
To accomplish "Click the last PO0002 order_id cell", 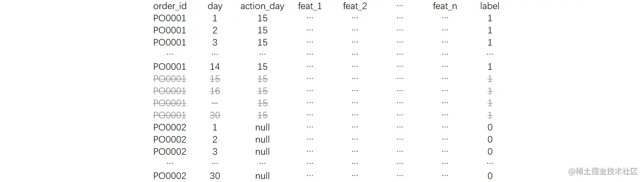I will click(170, 176).
